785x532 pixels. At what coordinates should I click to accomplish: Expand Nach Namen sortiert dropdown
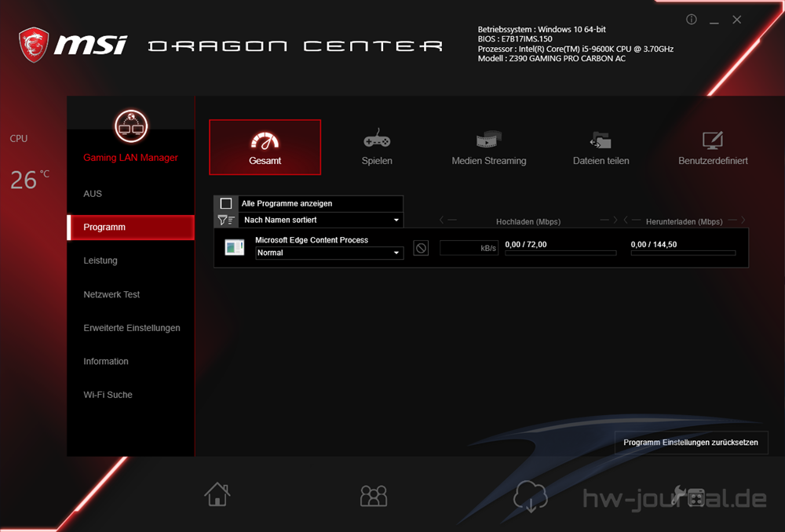click(x=321, y=220)
